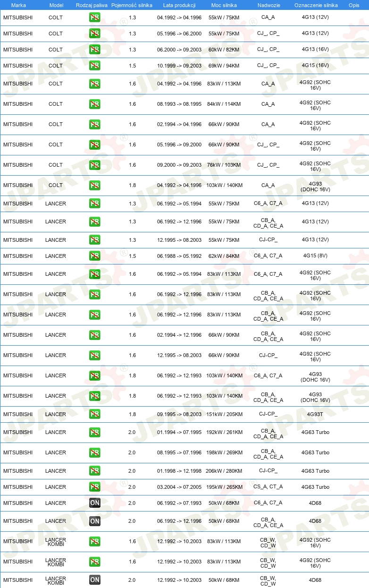369x588 pixels.
Task: Click the petrol icon in the LANCER 1.3 12.1995 -> 08.2003 row
Action: point(95,240)
